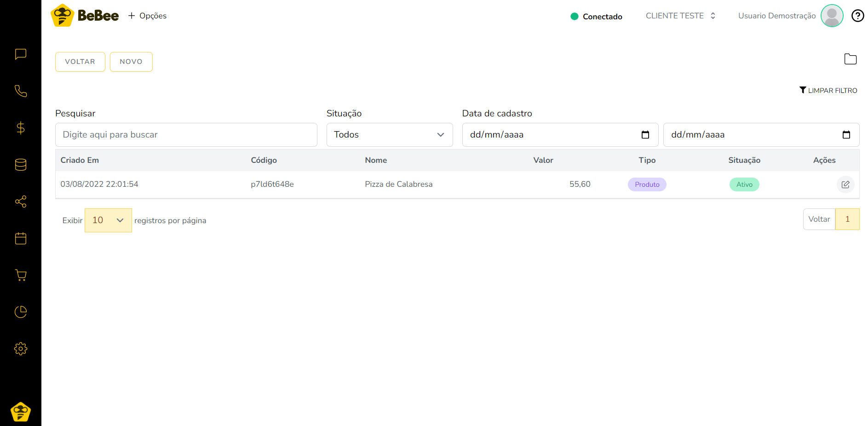Focus the Pesquisar search field
The height and width of the screenshot is (426, 868).
tap(186, 135)
